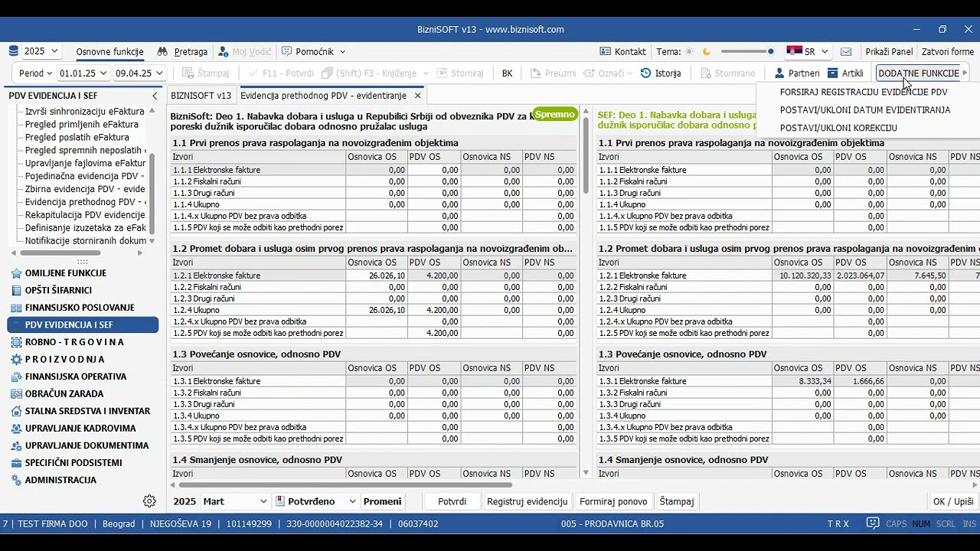
Task: Open UPRAVLJANJE KADROVIMA module
Action: pos(73,429)
